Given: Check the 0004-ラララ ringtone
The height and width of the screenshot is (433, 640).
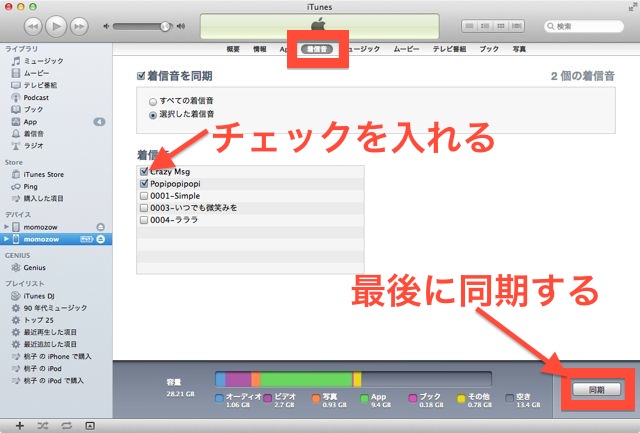Looking at the screenshot, I should click(144, 220).
